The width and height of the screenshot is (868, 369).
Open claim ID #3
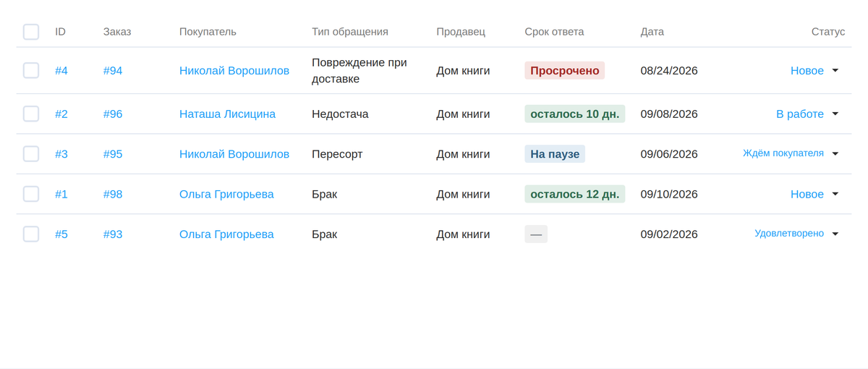point(61,153)
